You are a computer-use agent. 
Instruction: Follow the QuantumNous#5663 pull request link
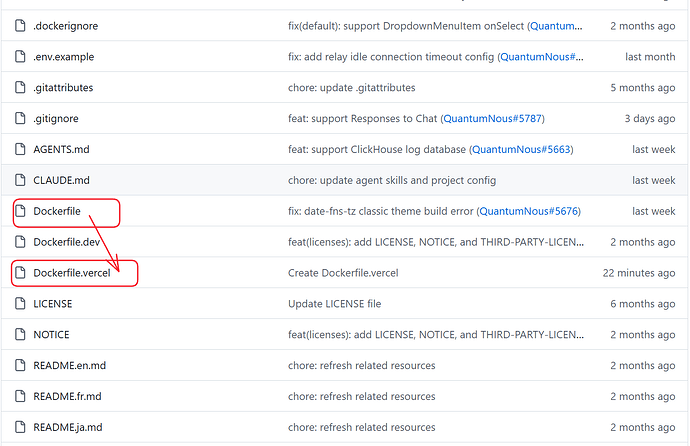point(521,149)
